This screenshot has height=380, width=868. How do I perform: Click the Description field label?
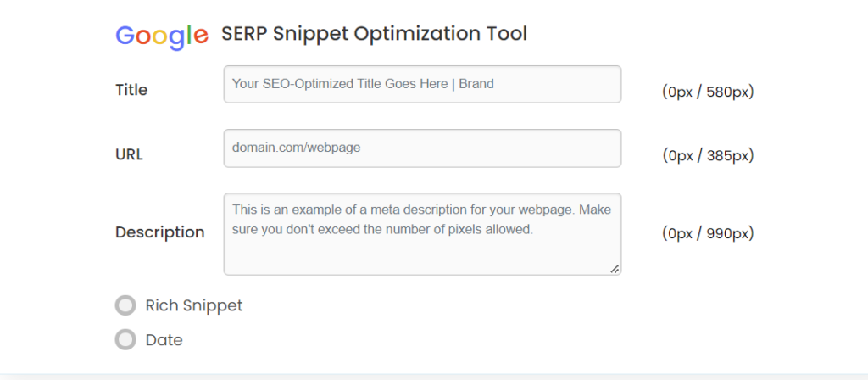point(160,232)
